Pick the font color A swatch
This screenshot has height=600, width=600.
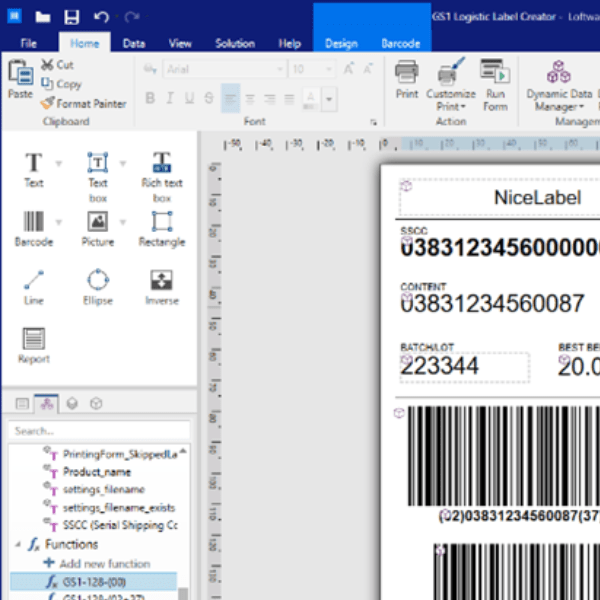pos(311,99)
